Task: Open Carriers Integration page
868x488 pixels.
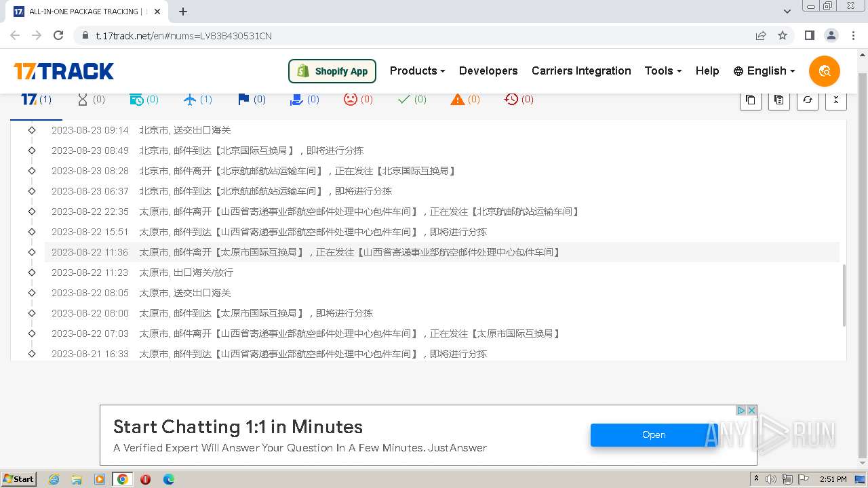Action: click(x=581, y=70)
